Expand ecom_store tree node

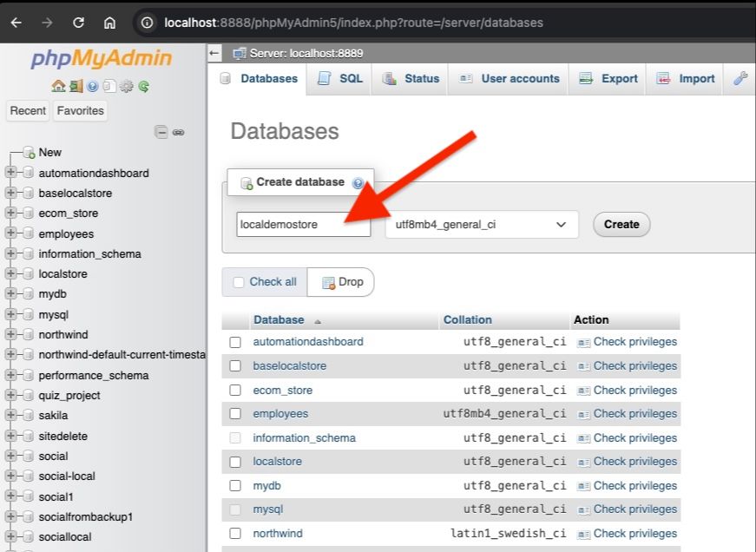[10, 213]
